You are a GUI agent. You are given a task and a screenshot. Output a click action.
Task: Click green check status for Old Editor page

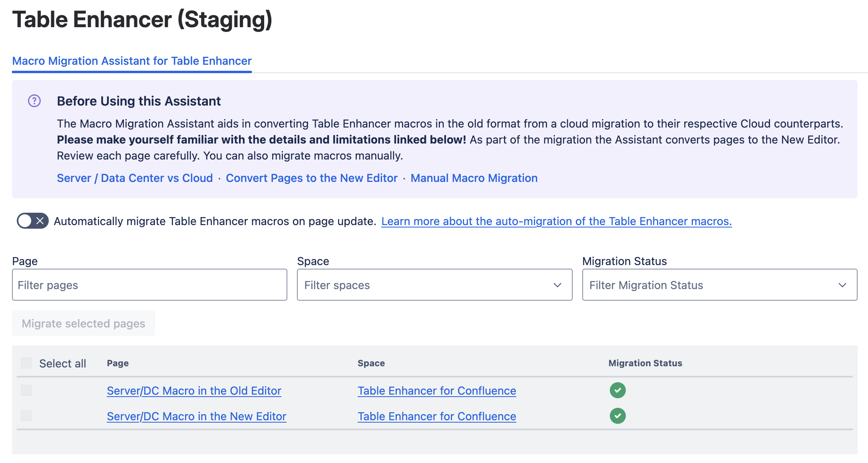617,390
